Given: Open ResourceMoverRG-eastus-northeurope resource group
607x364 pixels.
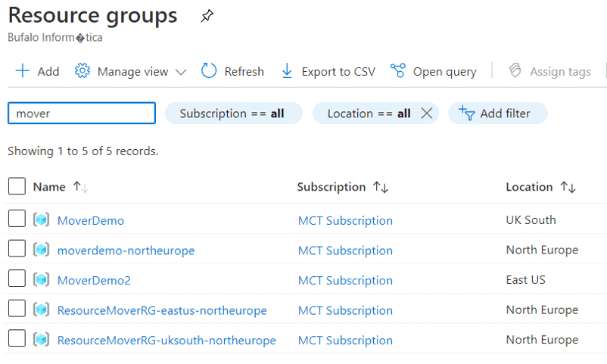Looking at the screenshot, I should click(x=162, y=310).
